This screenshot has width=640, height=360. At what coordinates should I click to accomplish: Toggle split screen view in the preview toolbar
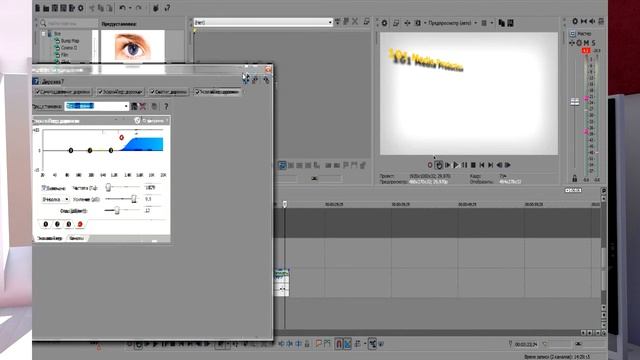coord(418,23)
